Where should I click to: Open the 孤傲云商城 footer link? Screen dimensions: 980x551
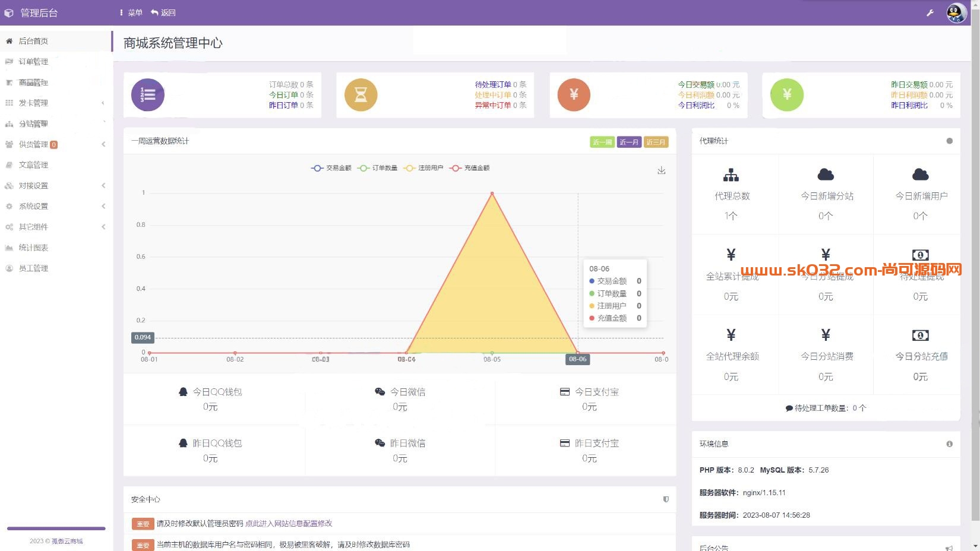click(x=67, y=541)
